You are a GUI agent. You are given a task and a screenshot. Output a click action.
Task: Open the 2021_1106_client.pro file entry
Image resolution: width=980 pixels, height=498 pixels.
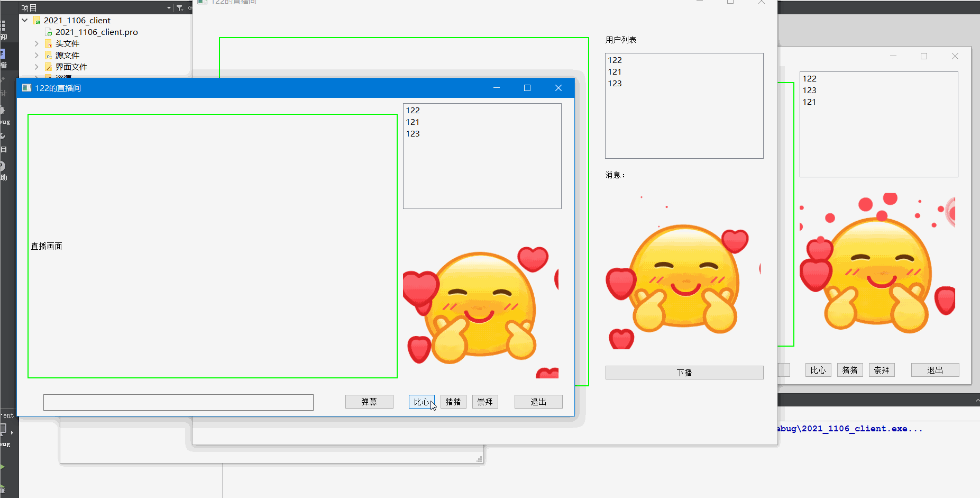click(x=97, y=32)
